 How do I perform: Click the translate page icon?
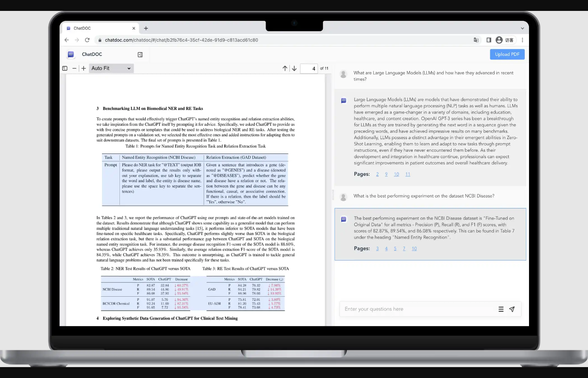click(476, 40)
